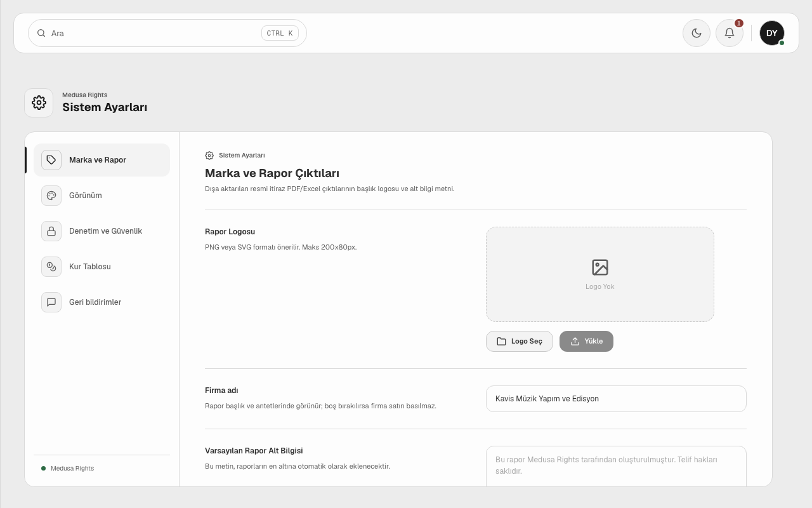
Task: Open the Geri bildirimler section
Action: [x=101, y=302]
